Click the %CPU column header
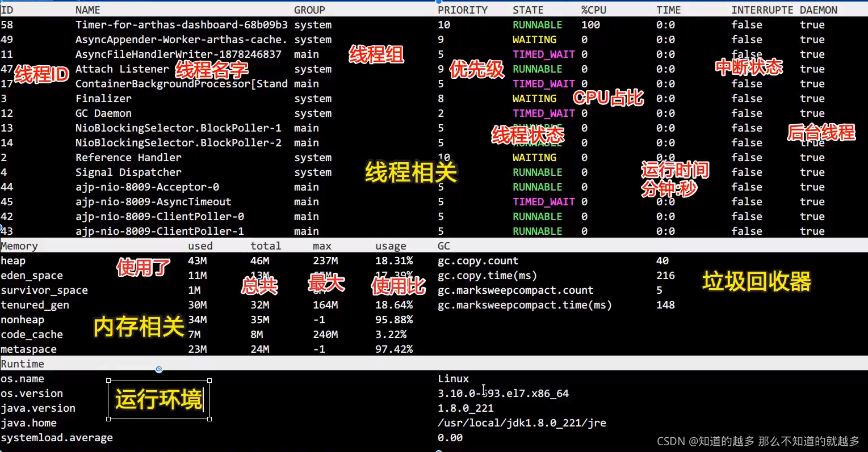 coord(594,10)
